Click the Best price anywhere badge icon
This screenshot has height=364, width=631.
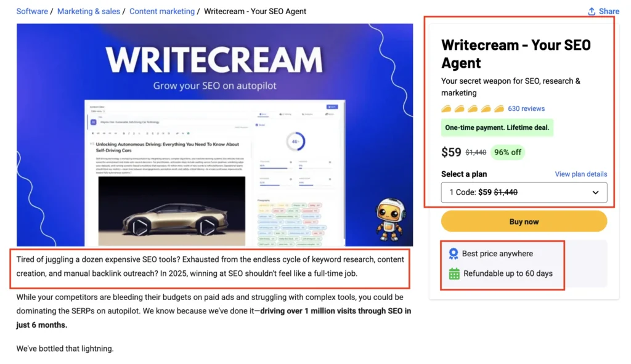coord(453,253)
